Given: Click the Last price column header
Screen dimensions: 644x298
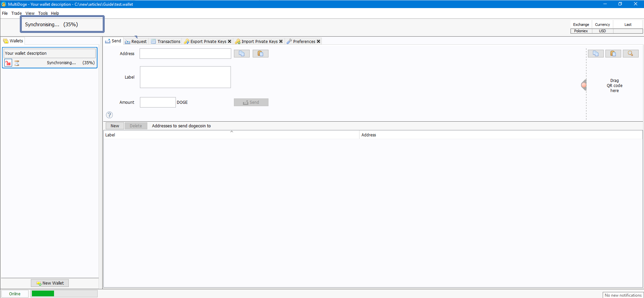Looking at the screenshot, I should pyautogui.click(x=628, y=25).
